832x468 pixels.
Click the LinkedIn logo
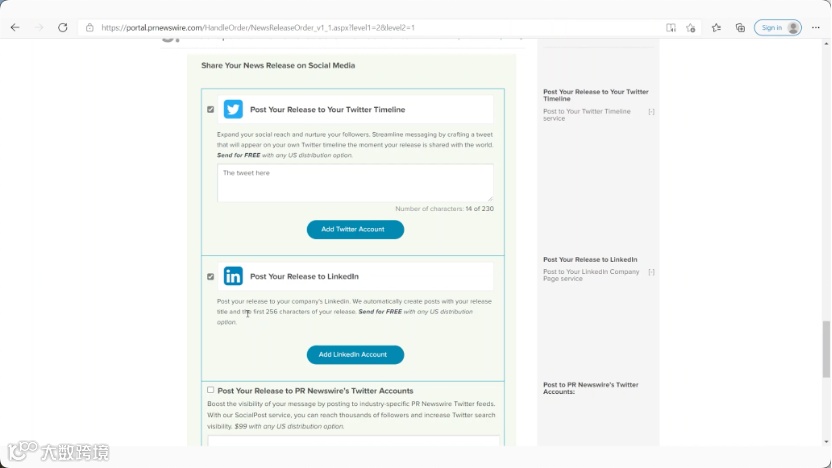click(x=233, y=276)
